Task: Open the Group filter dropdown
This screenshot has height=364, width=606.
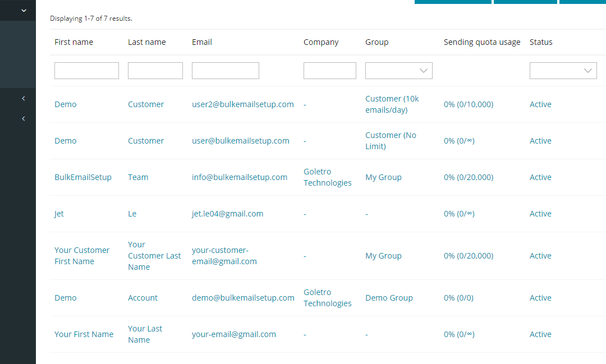Action: [398, 71]
